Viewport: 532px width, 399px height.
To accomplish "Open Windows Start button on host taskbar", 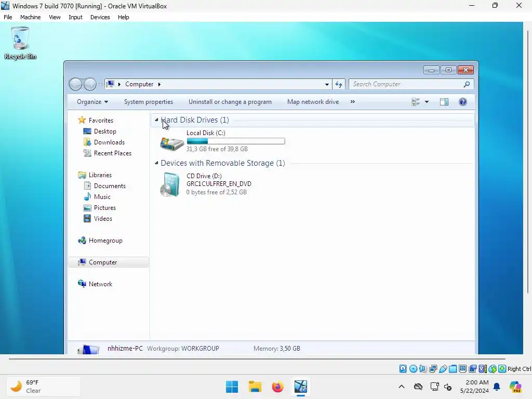I will pyautogui.click(x=232, y=387).
